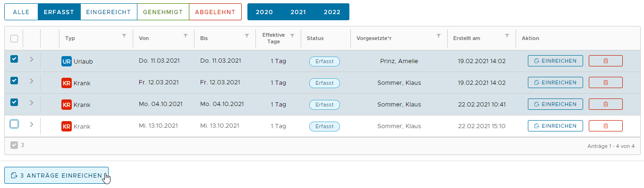Delete the Urlaub request with the trash icon
Screen dimensions: 644x188
pos(606,61)
